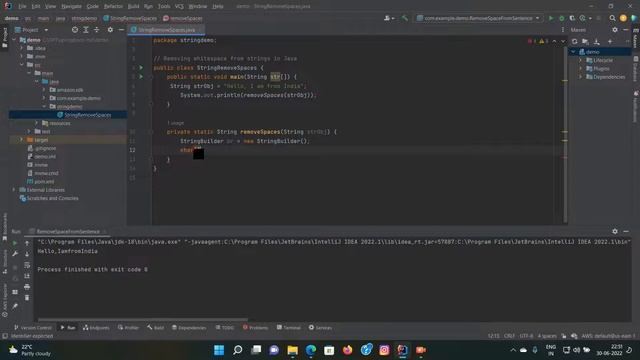640x360 pixels.
Task: Open the Navigate menu
Action: pyautogui.click(x=71, y=6)
